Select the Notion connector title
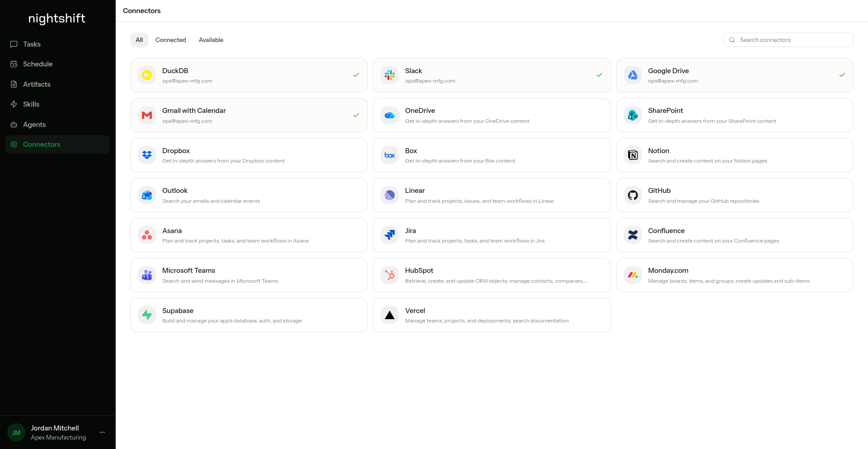Screen dimensions: 868x449 click(659, 150)
